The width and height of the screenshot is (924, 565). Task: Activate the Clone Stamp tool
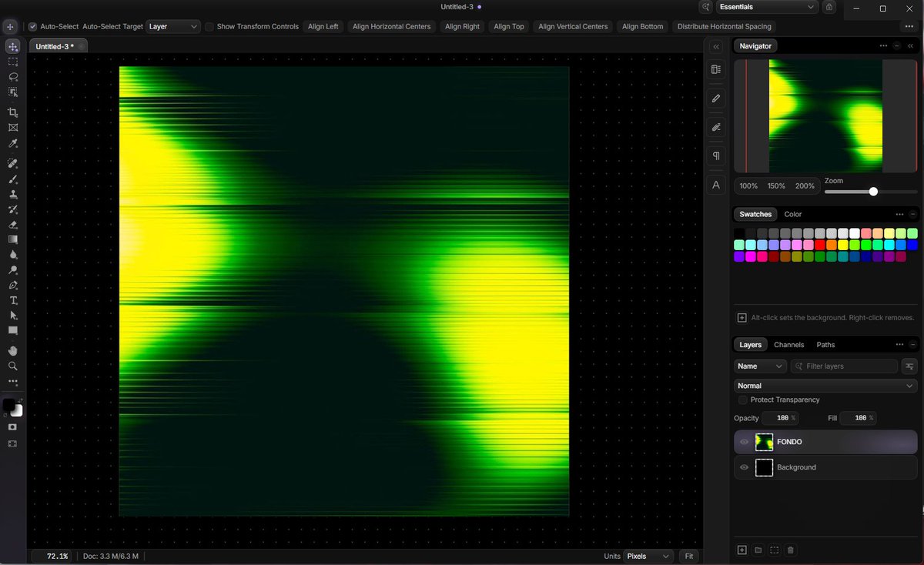pos(13,194)
